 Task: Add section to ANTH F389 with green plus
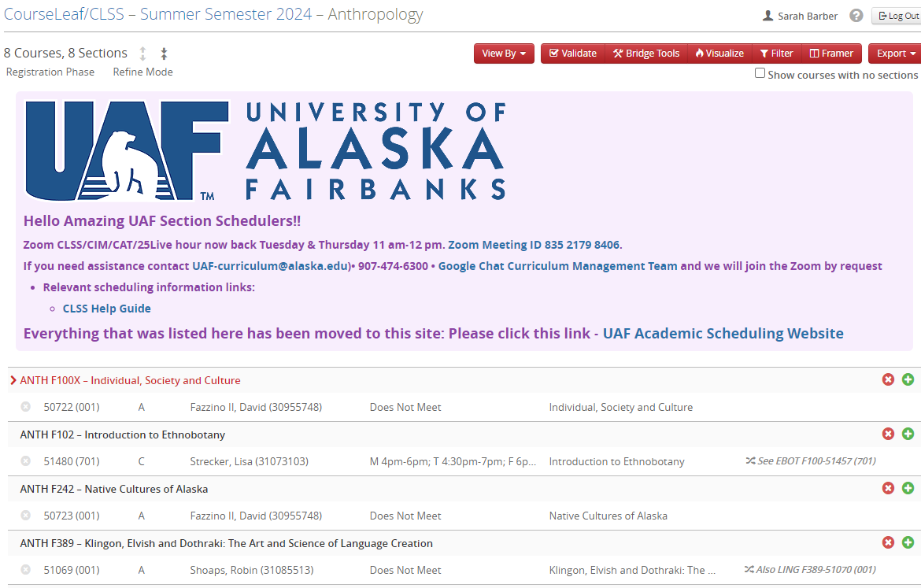[x=908, y=543]
